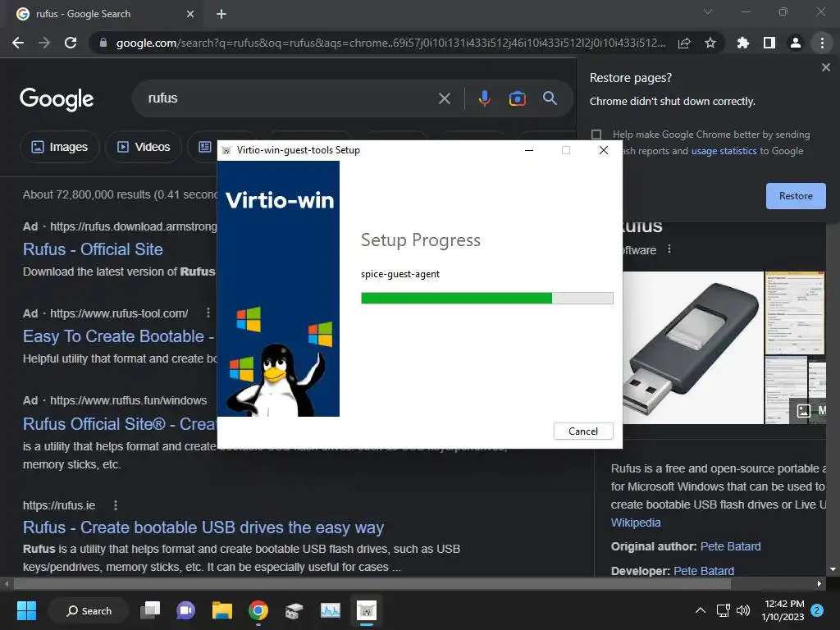The width and height of the screenshot is (840, 630).
Task: Open the network status tray icon
Action: coord(724,610)
